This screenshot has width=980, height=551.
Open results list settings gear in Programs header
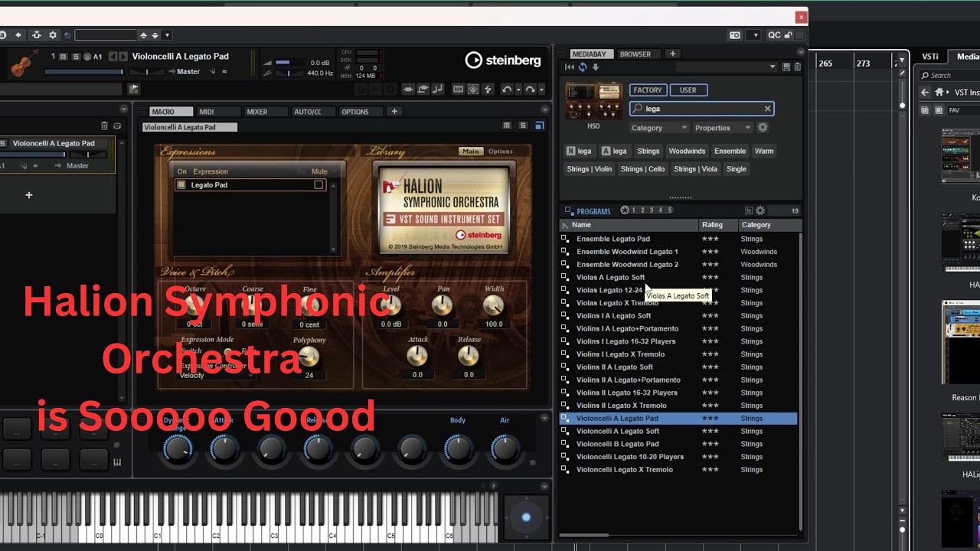coord(760,210)
